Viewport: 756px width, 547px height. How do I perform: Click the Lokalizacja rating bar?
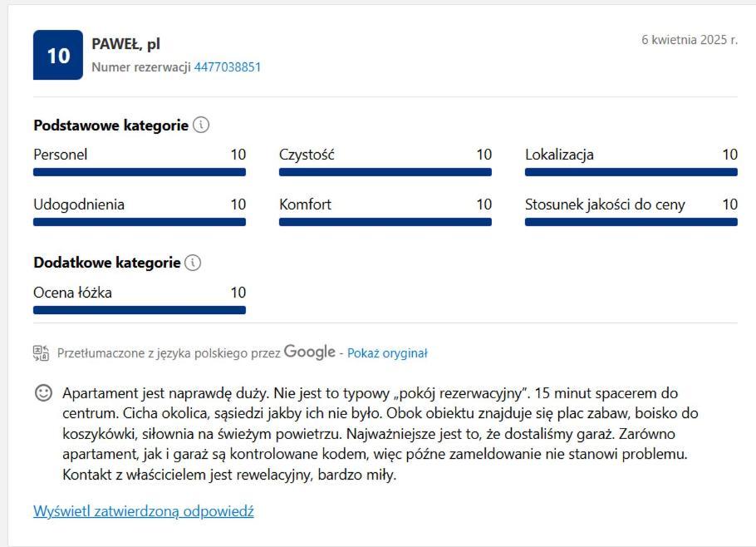click(x=631, y=172)
